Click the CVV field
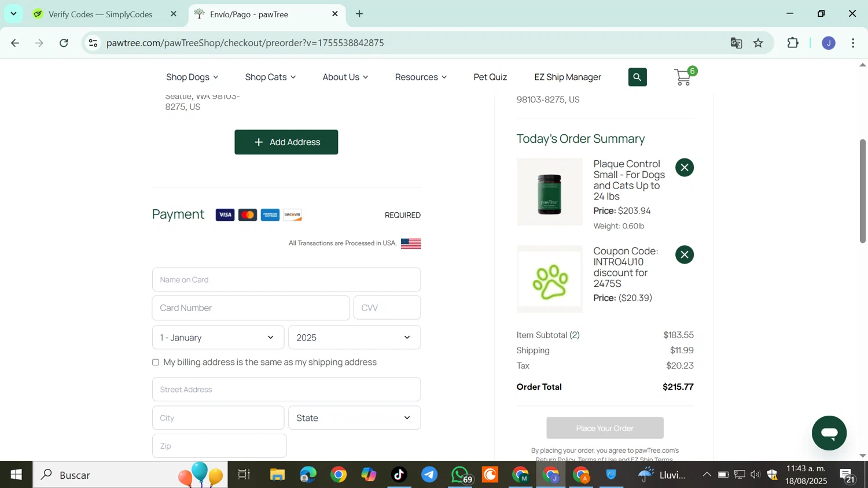 (387, 308)
